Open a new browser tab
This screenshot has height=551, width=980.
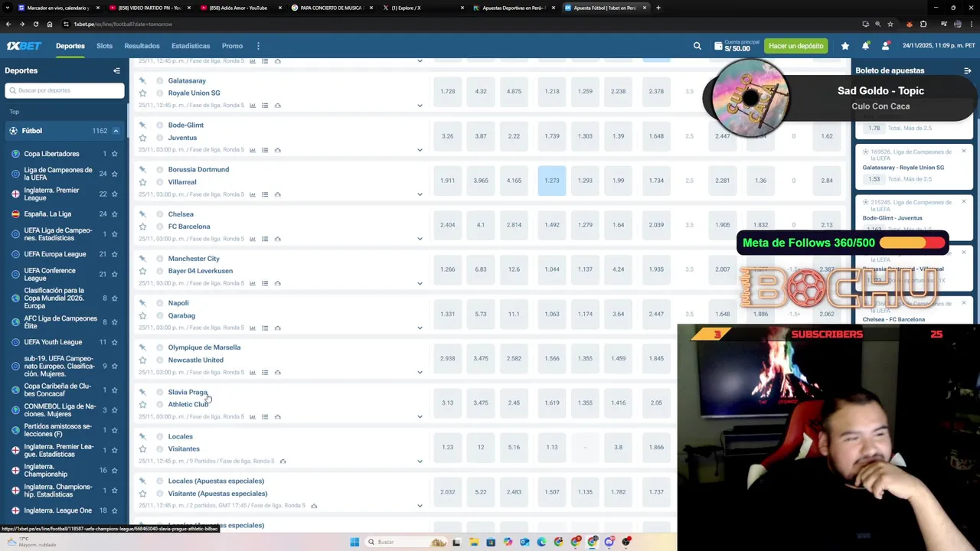(658, 8)
